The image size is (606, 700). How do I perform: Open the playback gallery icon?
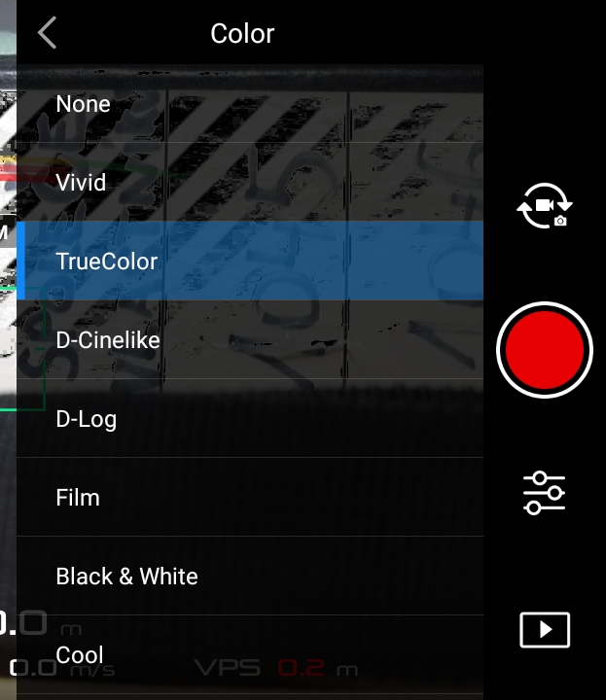(x=545, y=630)
